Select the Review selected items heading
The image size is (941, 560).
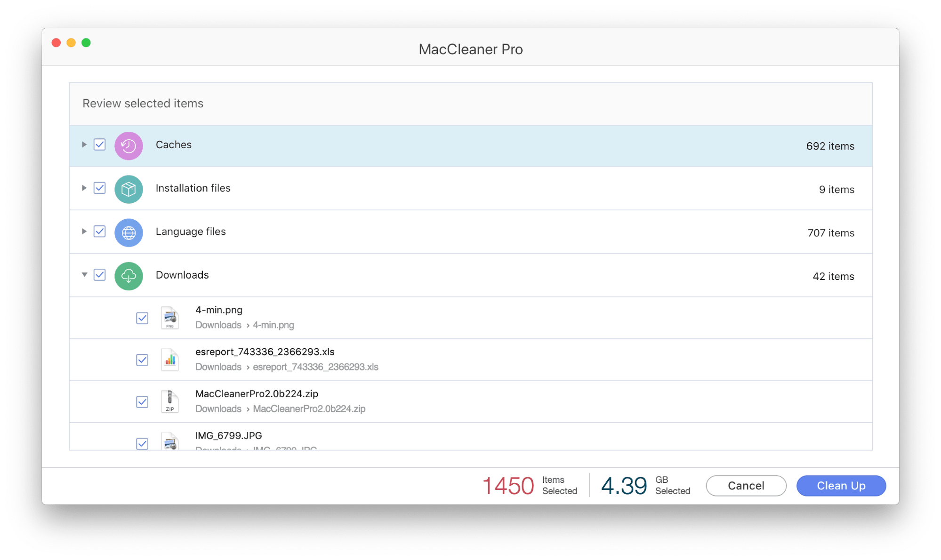click(x=143, y=103)
